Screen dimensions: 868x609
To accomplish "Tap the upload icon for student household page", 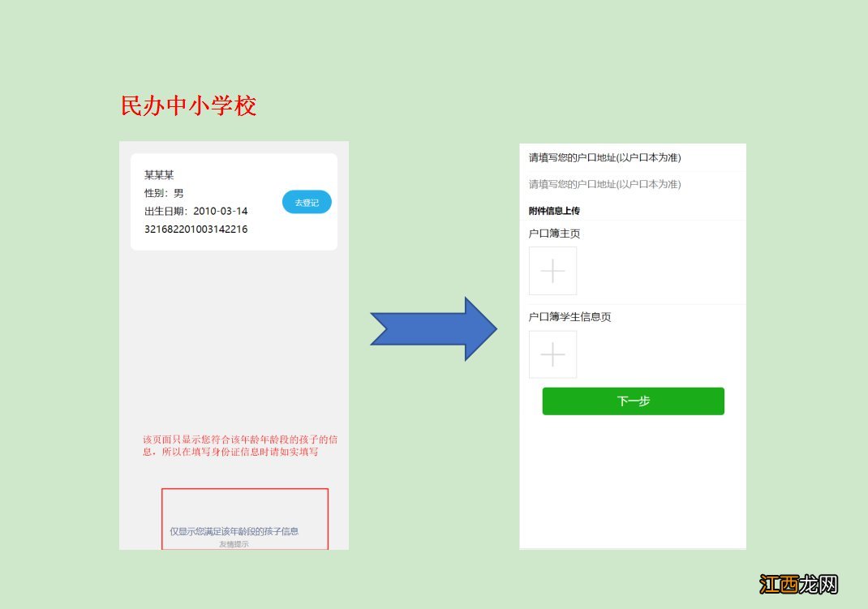I will (x=552, y=354).
